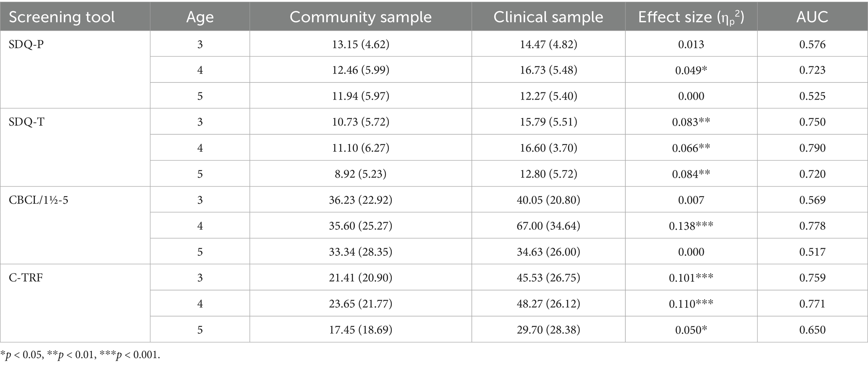Select the C-TRF row label
This screenshot has height=365, width=868.
pos(26,278)
